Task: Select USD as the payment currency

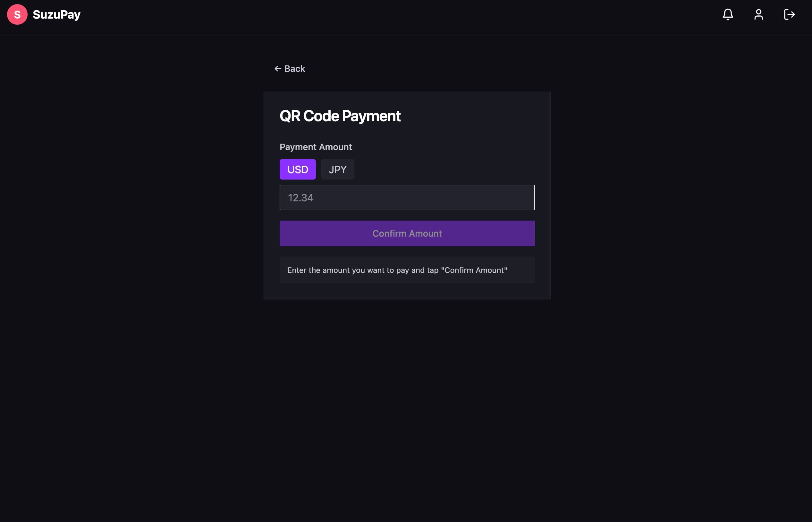Action: (297, 170)
